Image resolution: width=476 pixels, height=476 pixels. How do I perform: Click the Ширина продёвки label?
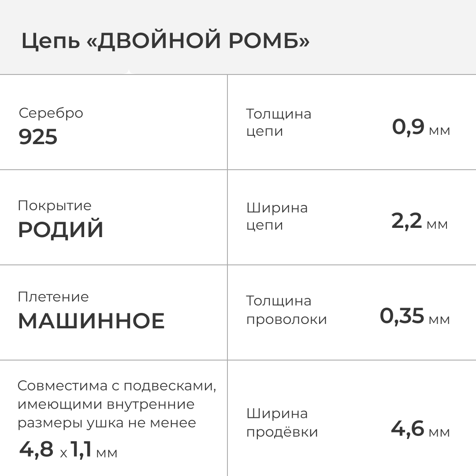pyautogui.click(x=282, y=423)
